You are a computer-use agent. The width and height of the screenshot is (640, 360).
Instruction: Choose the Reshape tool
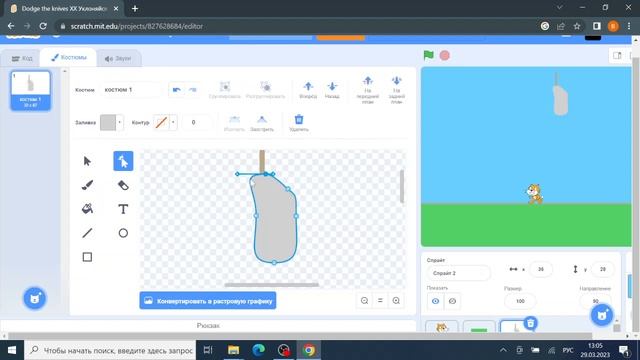click(123, 161)
